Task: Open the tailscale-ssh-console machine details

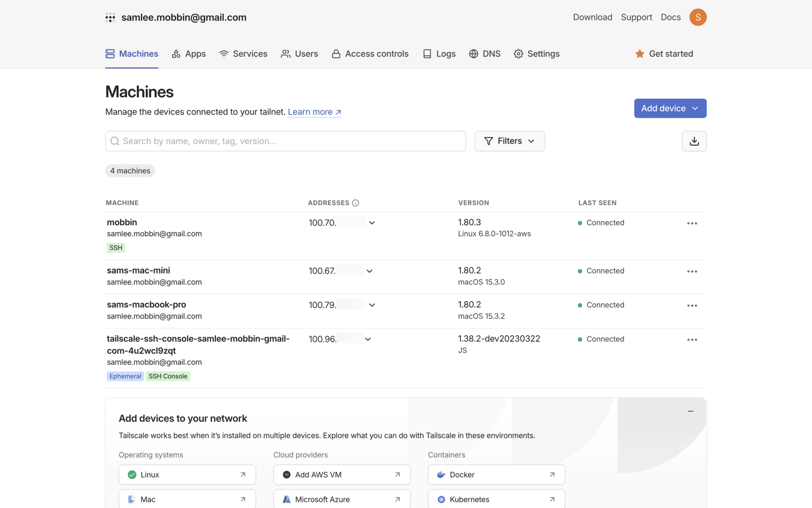Action: 198,345
